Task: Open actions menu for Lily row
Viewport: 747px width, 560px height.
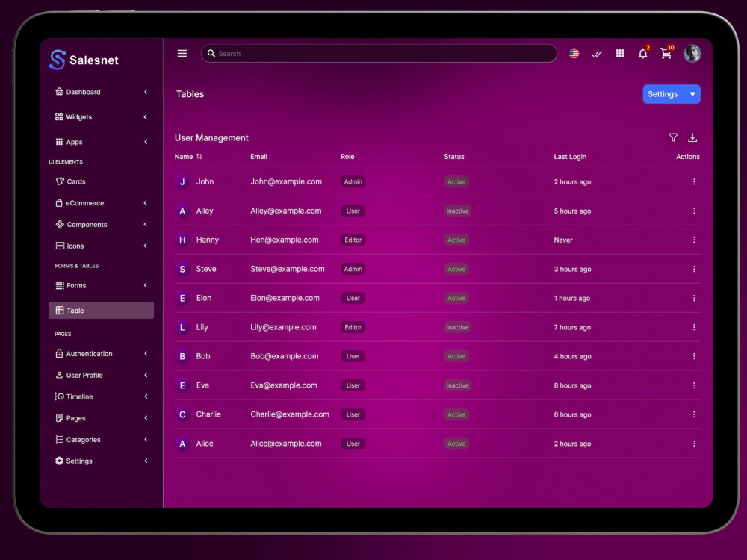Action: click(x=694, y=327)
